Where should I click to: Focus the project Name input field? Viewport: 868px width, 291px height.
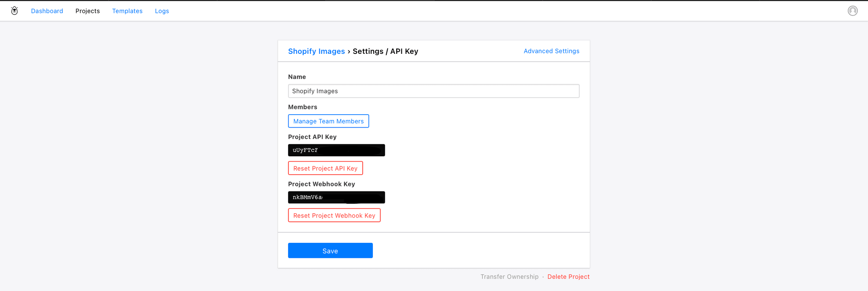click(x=434, y=91)
